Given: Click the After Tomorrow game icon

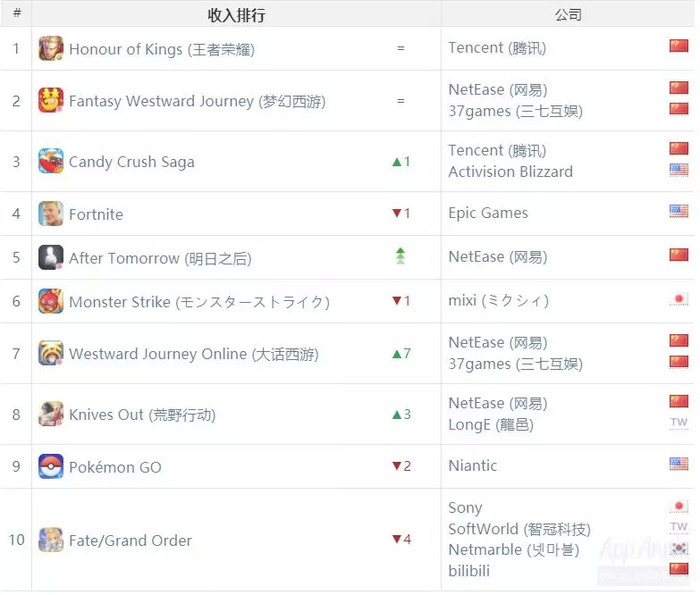Looking at the screenshot, I should point(50,257).
